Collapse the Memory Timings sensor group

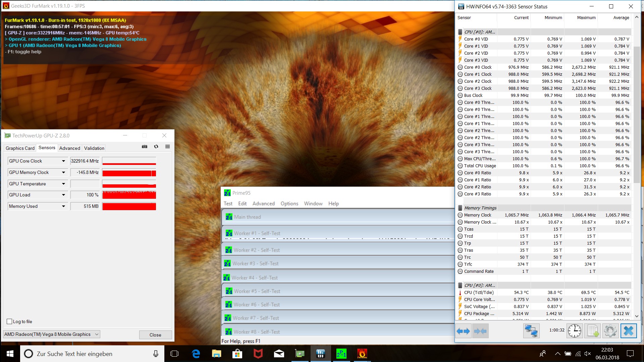[x=460, y=208]
